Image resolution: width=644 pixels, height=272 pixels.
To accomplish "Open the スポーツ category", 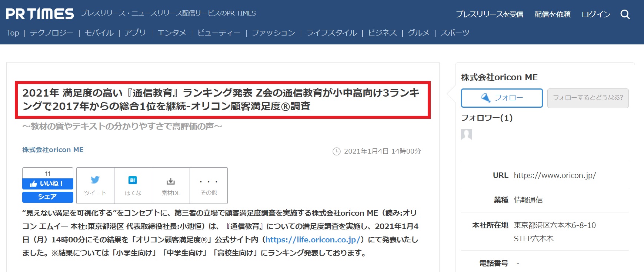I will (x=455, y=33).
